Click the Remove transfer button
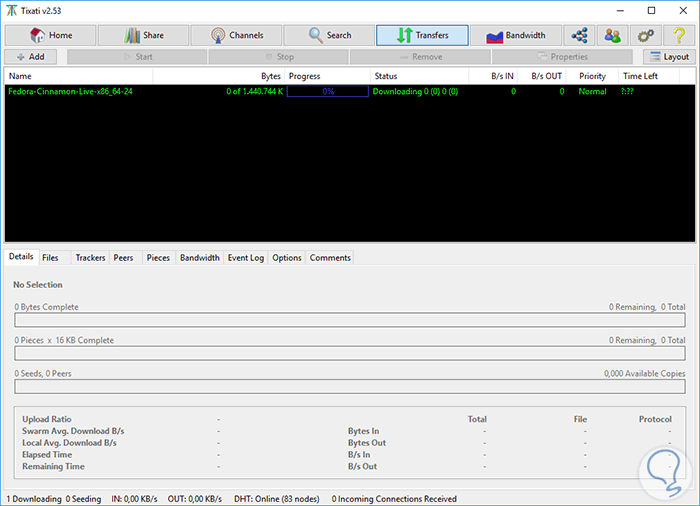 [x=420, y=57]
